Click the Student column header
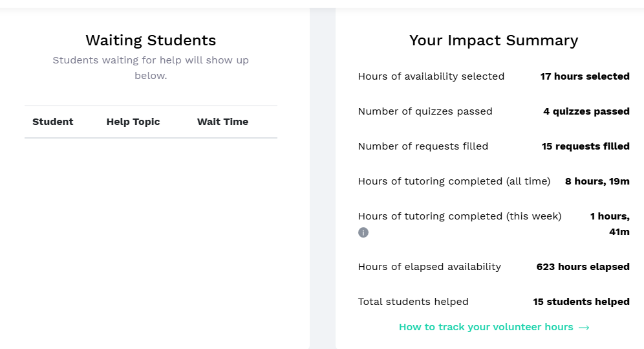 point(53,122)
